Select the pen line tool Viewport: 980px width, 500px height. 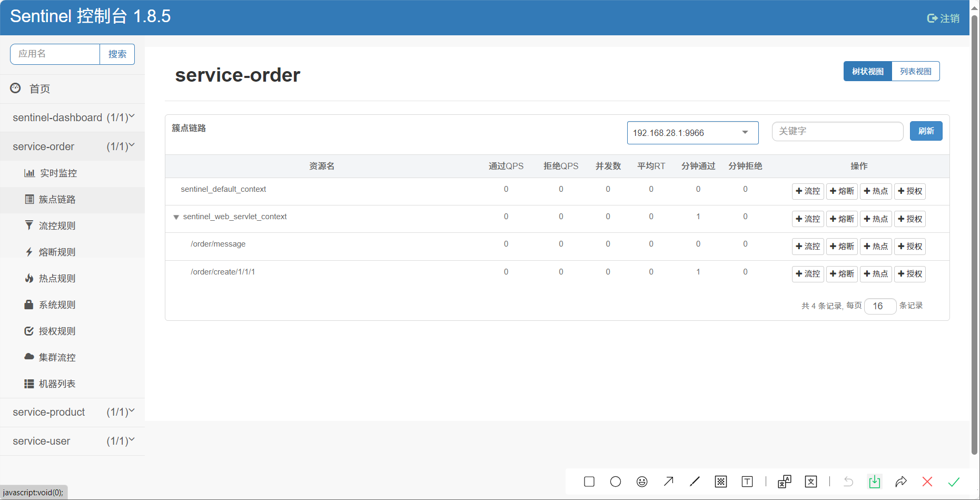695,482
